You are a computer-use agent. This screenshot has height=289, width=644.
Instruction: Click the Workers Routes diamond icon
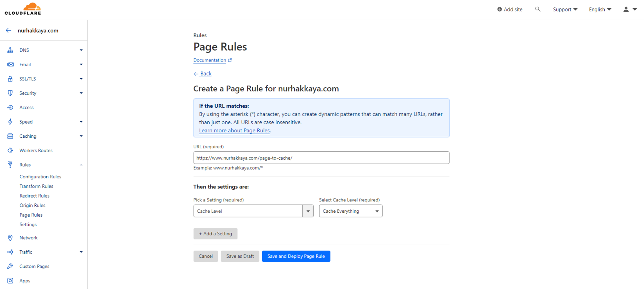click(10, 150)
